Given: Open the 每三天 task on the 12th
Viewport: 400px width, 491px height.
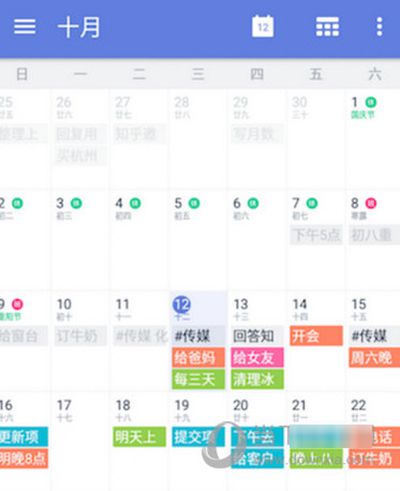Looking at the screenshot, I should click(198, 379).
